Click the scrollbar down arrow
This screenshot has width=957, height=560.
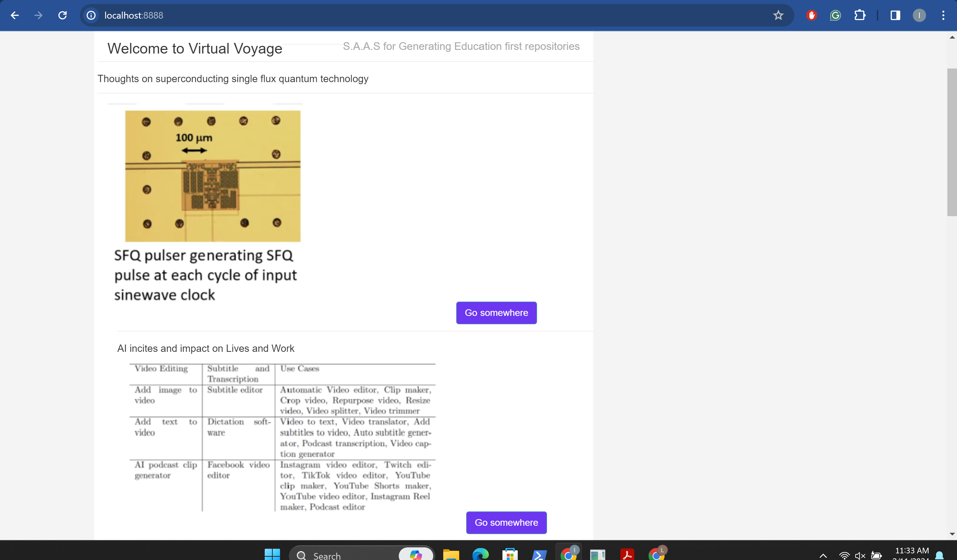pos(952,534)
